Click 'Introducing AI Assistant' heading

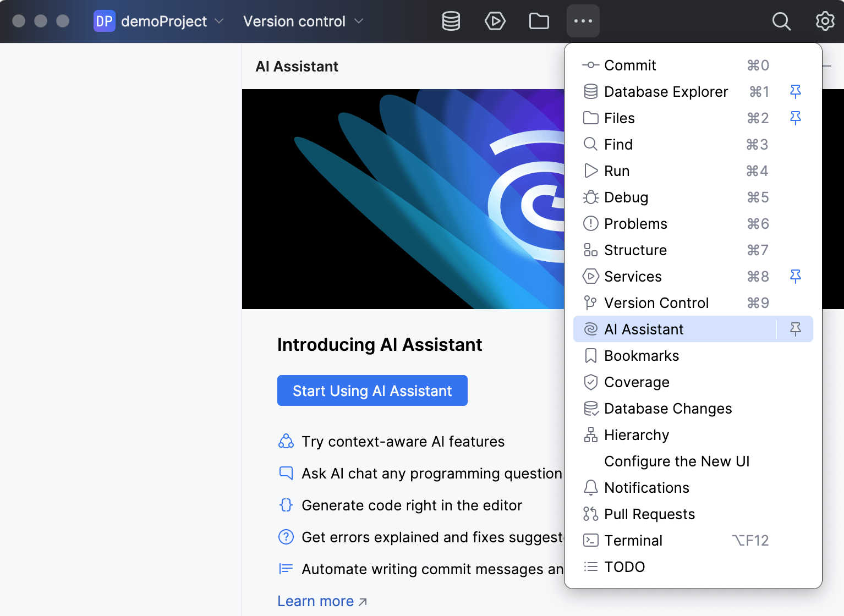tap(380, 345)
